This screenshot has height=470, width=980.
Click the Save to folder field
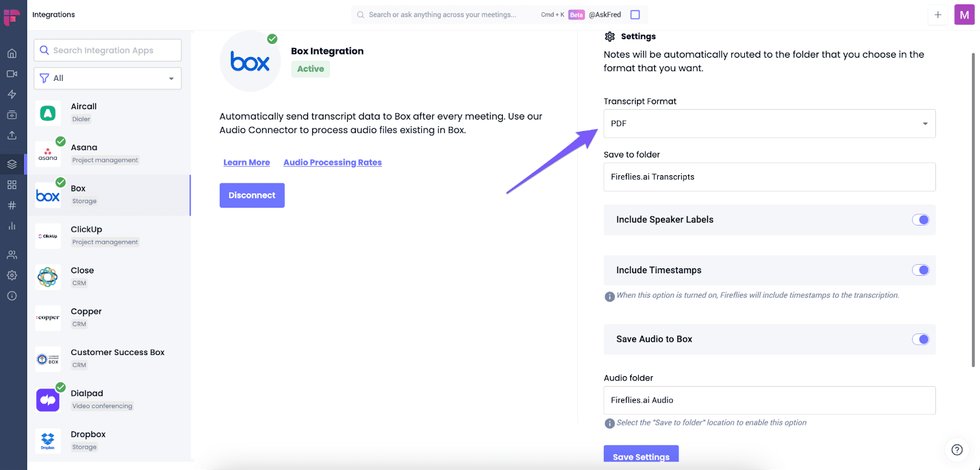click(x=769, y=177)
